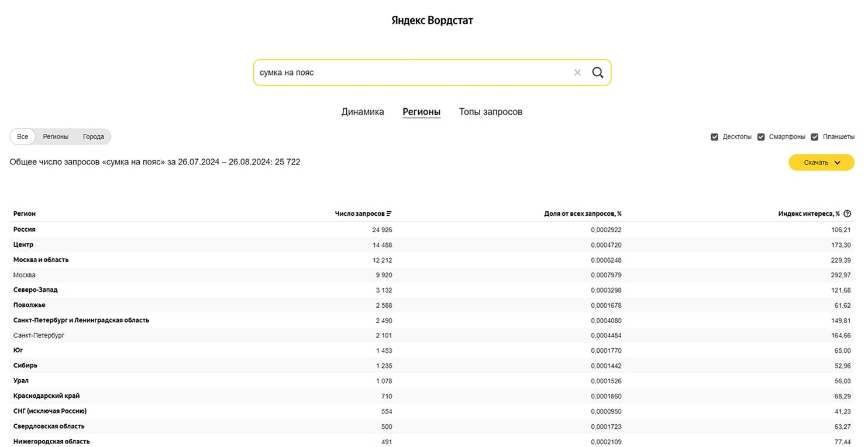
Task: Select the Регионы filter pill
Action: (56, 137)
